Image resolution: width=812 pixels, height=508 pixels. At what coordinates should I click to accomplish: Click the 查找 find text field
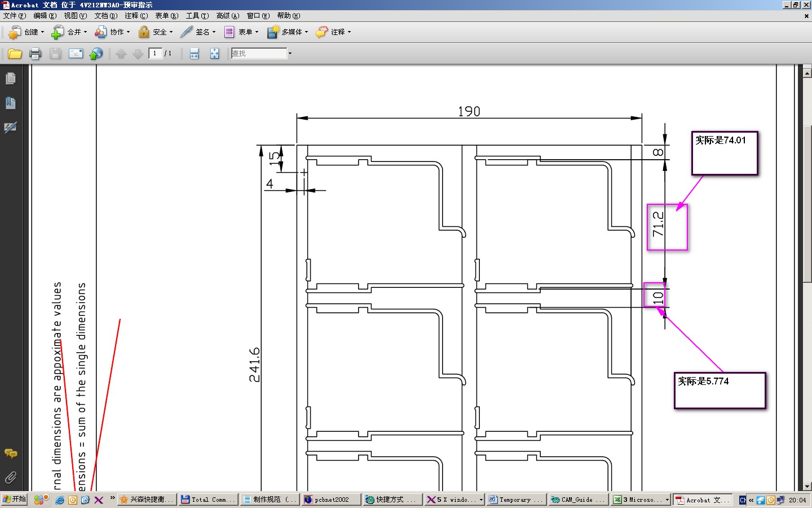(259, 54)
